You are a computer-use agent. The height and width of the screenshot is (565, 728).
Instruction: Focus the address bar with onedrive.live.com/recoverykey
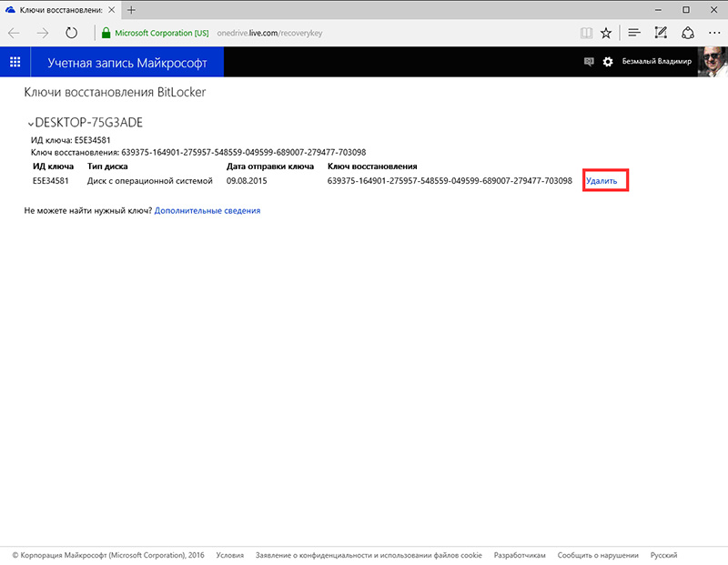[x=269, y=33]
